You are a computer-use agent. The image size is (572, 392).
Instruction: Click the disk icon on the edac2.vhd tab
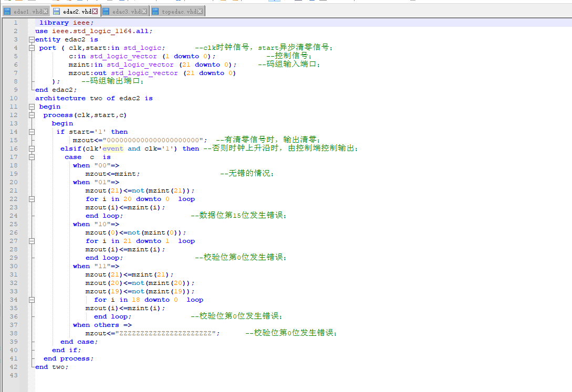(x=57, y=12)
